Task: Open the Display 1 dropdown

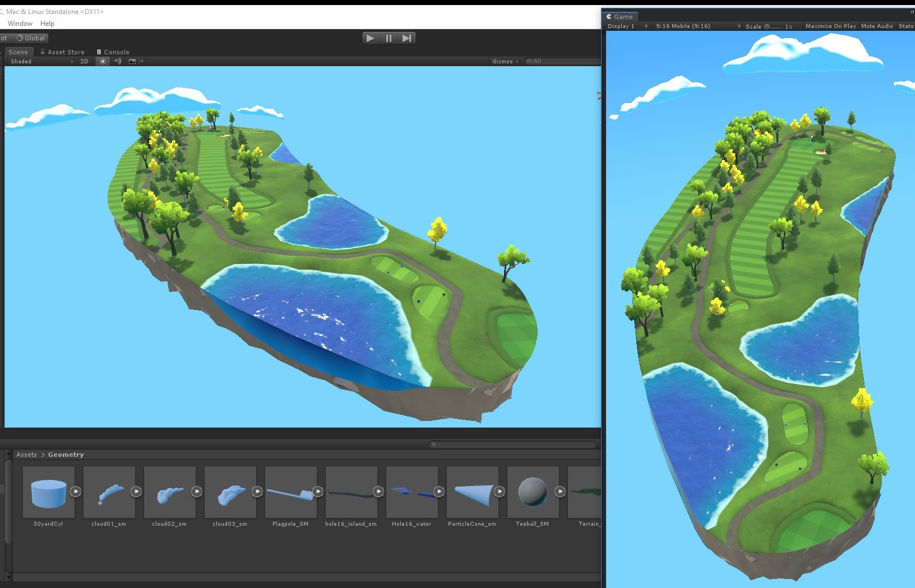Action: [627, 26]
